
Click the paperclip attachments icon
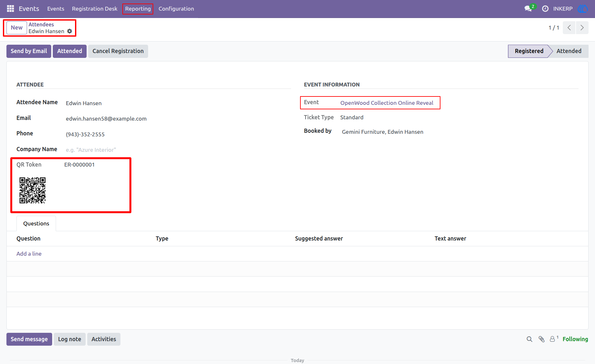tap(542, 339)
